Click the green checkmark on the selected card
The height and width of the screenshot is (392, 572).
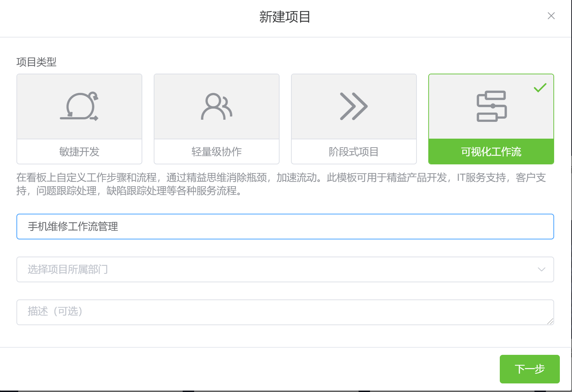[540, 88]
